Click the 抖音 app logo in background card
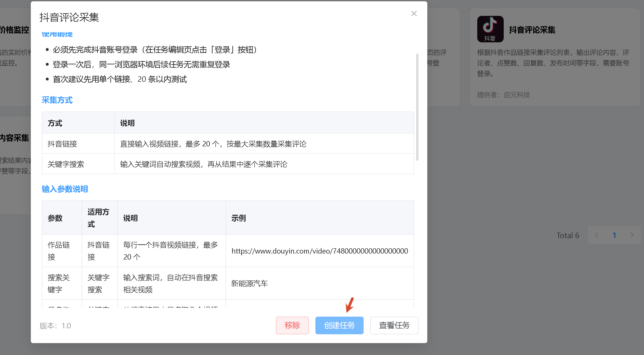The height and width of the screenshot is (355, 644). point(490,29)
